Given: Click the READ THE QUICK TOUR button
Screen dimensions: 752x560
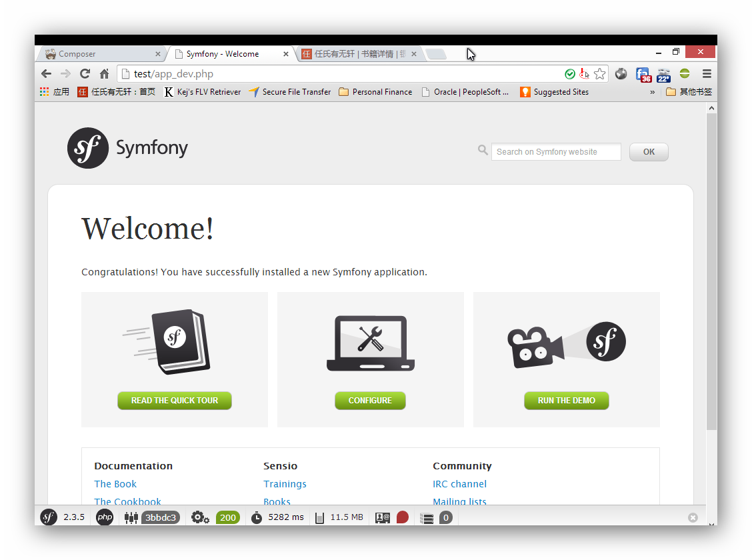Looking at the screenshot, I should coord(175,401).
